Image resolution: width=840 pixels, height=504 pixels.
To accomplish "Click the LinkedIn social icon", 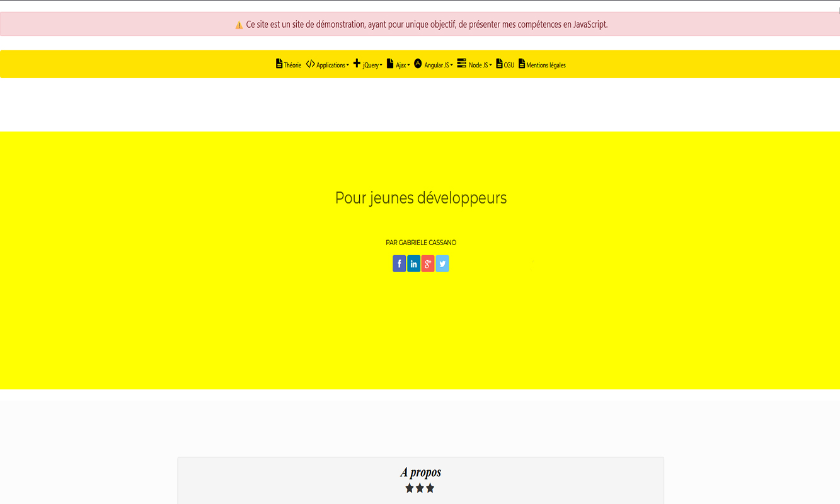I will tap(413, 263).
